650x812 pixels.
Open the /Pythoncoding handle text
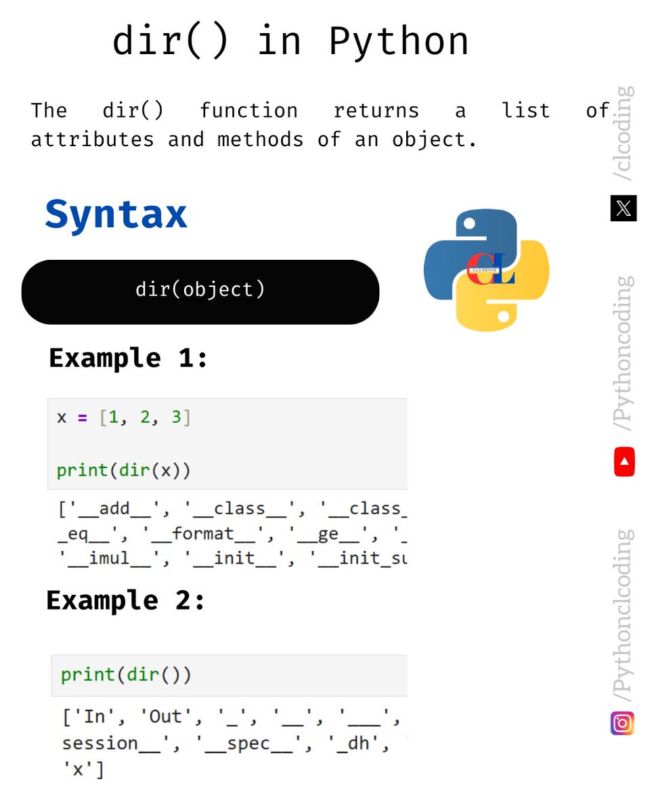click(x=624, y=353)
